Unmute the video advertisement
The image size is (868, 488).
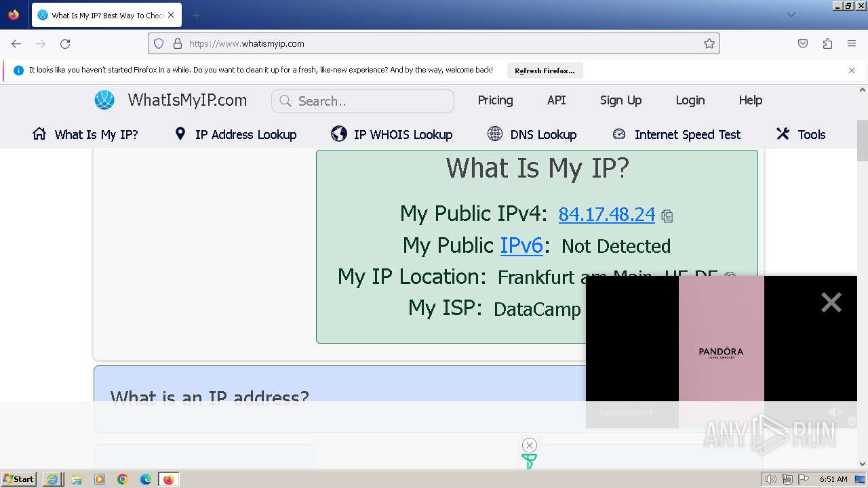pyautogui.click(x=835, y=412)
